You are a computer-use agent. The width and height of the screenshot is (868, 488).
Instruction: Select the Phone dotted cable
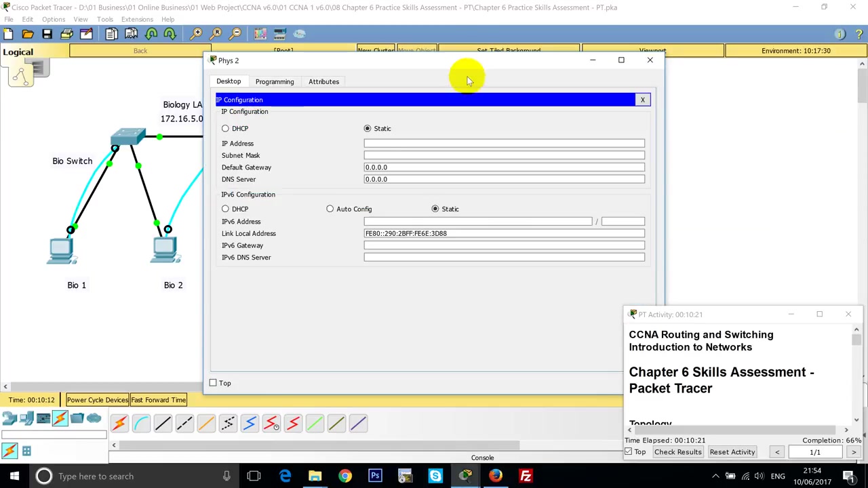tap(228, 424)
